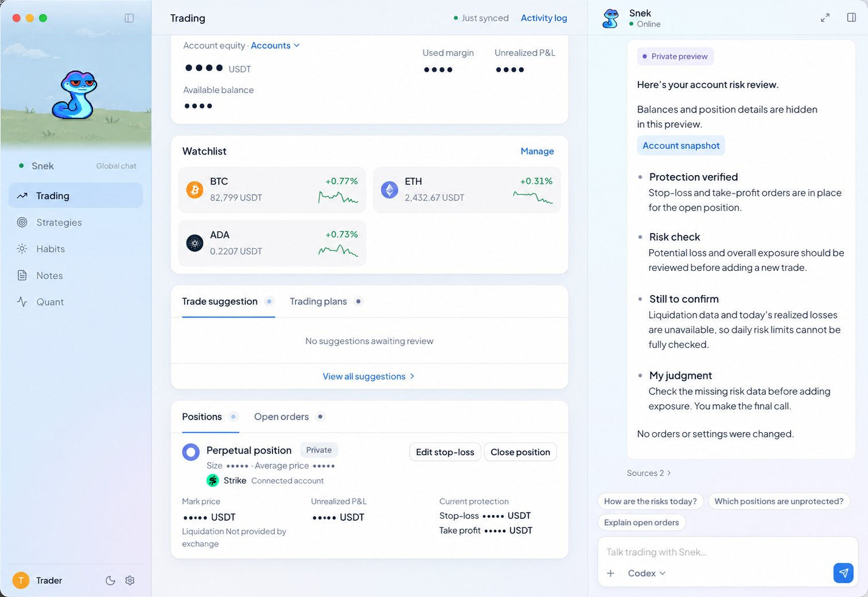Click the plus attach icon
The height and width of the screenshot is (597, 868).
(611, 573)
